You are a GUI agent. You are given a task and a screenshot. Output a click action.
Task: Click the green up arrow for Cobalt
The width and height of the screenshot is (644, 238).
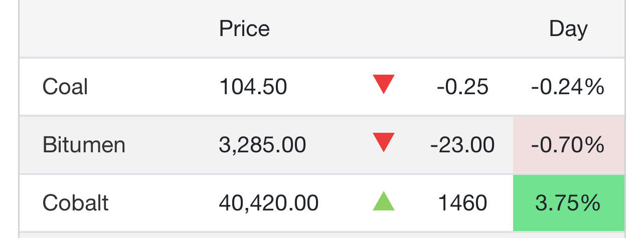click(384, 201)
